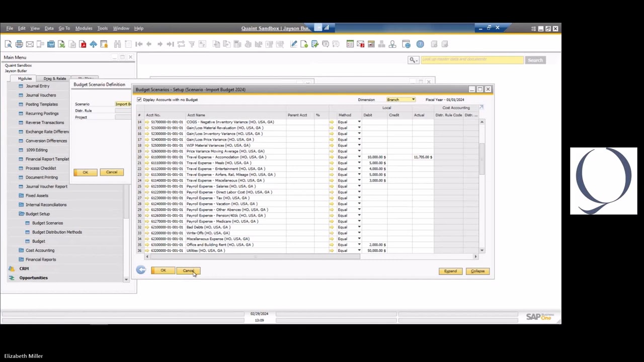Open Journal Entry in Main Menu
Viewport: 644px width, 362px height.
37,86
